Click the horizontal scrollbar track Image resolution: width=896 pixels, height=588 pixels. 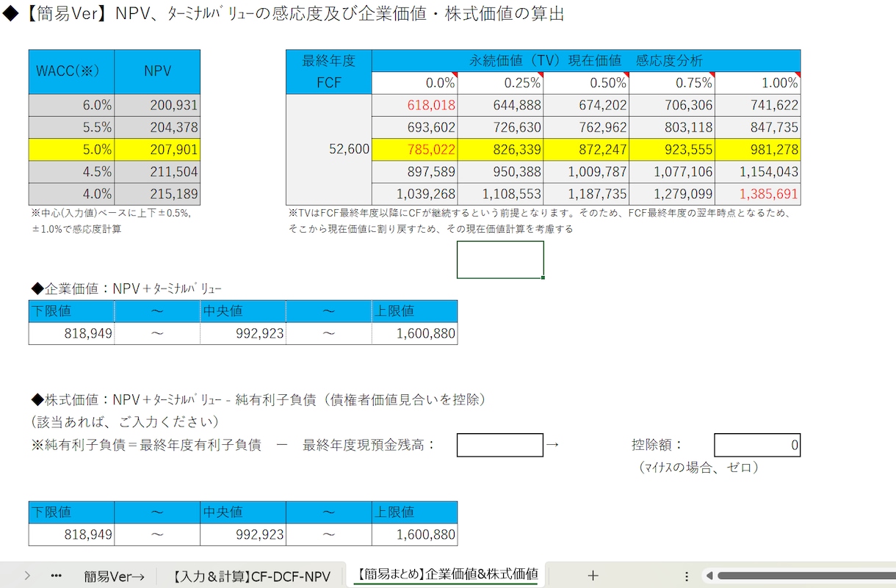(x=805, y=576)
